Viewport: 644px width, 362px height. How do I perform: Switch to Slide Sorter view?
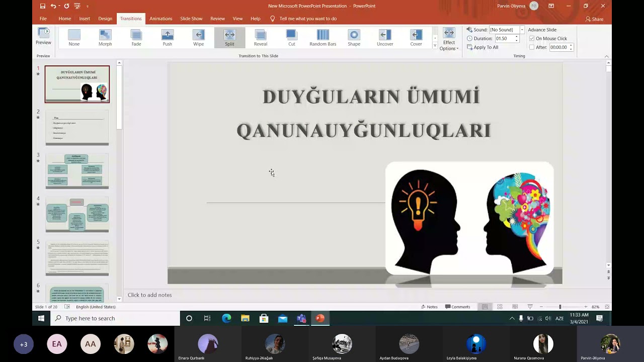pyautogui.click(x=500, y=307)
